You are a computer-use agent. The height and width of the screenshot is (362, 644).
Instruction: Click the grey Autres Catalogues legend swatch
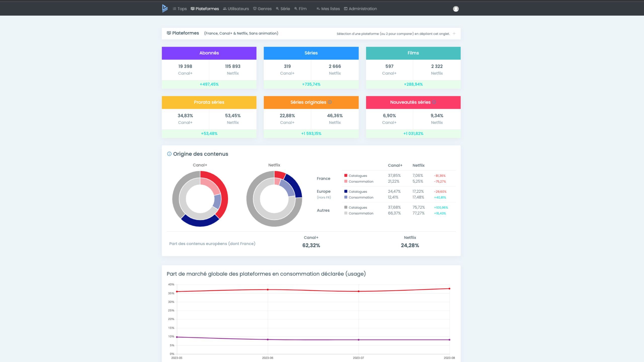coord(346,207)
